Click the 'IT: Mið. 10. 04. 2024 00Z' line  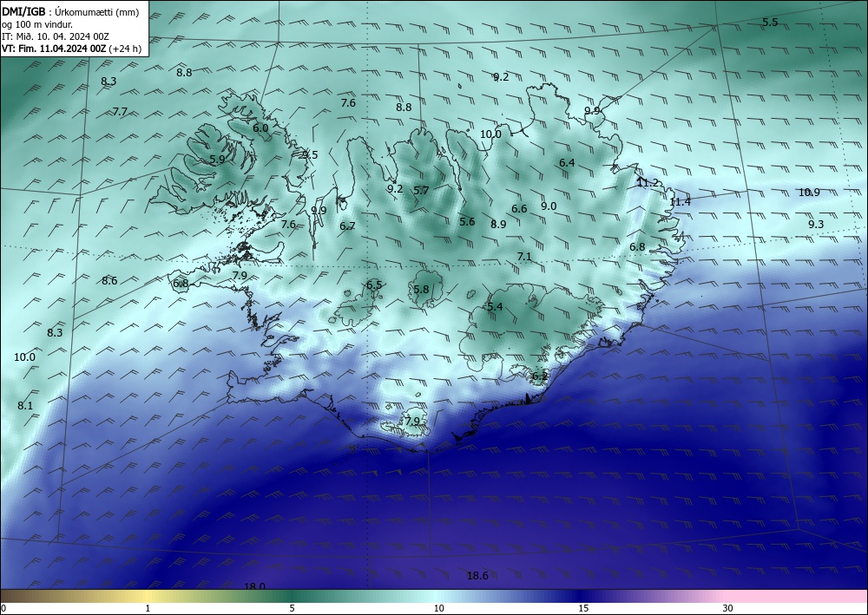click(x=56, y=36)
